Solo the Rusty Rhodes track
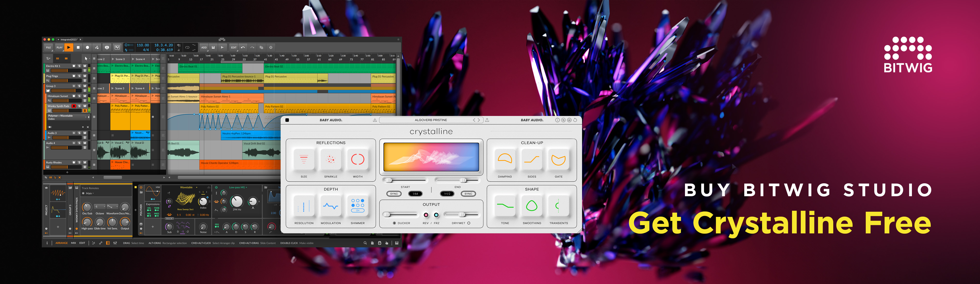 pyautogui.click(x=79, y=163)
